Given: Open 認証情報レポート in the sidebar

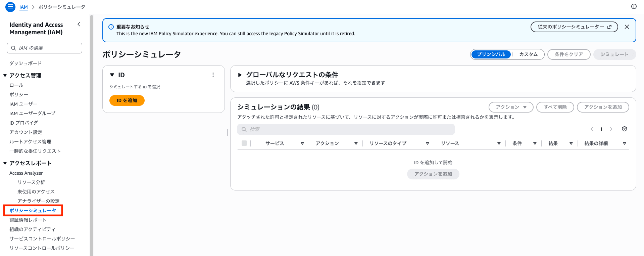Looking at the screenshot, I should coord(28,220).
